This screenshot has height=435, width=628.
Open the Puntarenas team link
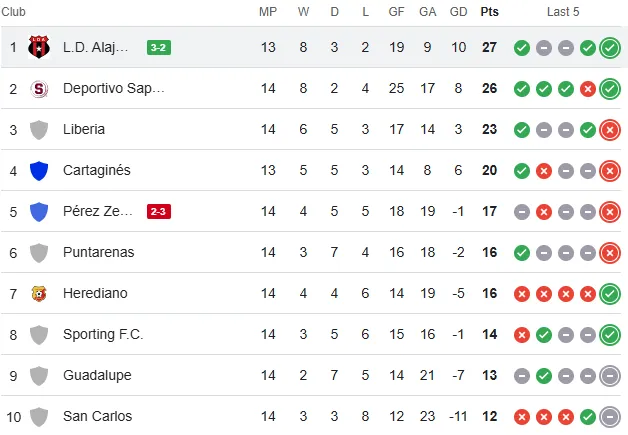click(x=98, y=252)
